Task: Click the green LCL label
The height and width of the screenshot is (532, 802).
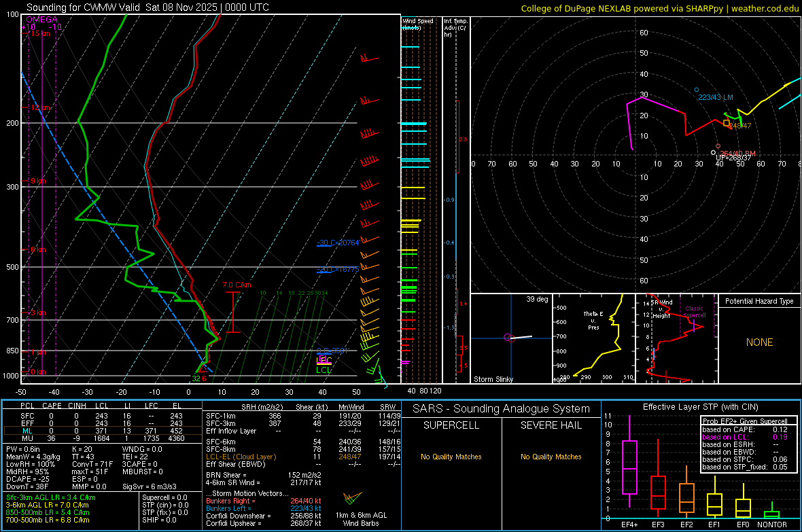Action: coord(324,370)
